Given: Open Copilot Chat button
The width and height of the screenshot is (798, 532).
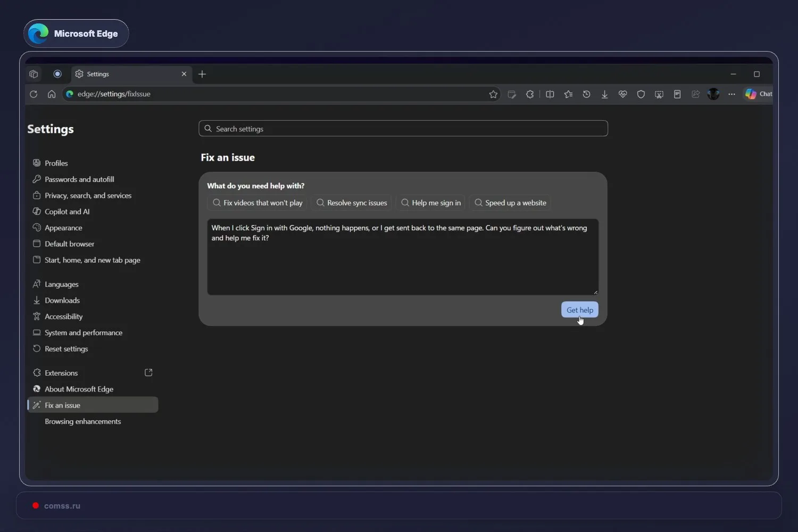Looking at the screenshot, I should [759, 94].
